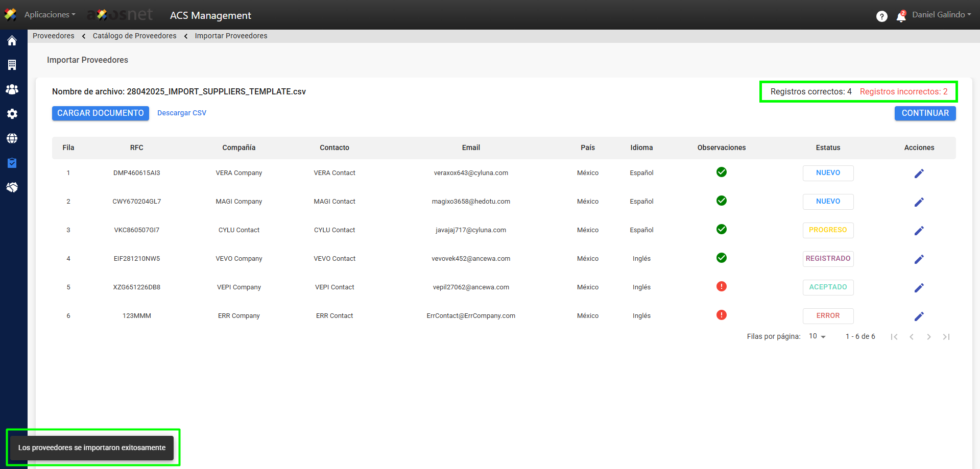Click CARGAR DOCUMENTO button
Screen dimensions: 980x469
click(x=101, y=113)
